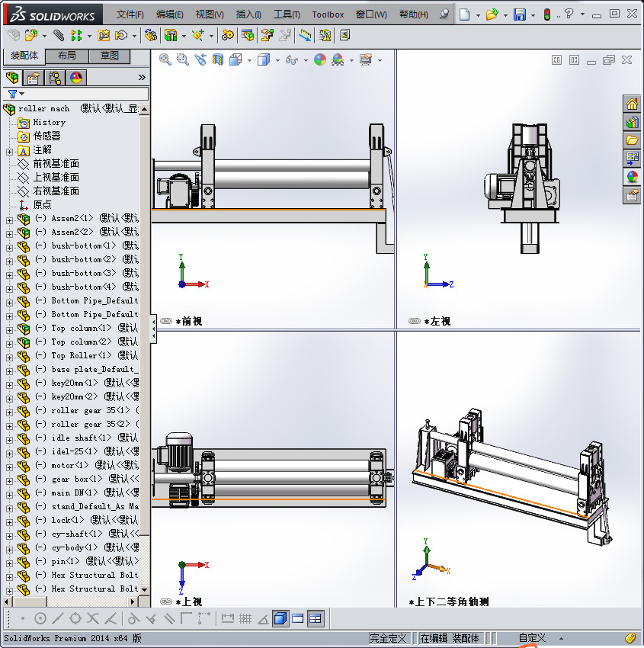The height and width of the screenshot is (648, 644).
Task: Click the 自定义 status bar button
Action: (532, 638)
